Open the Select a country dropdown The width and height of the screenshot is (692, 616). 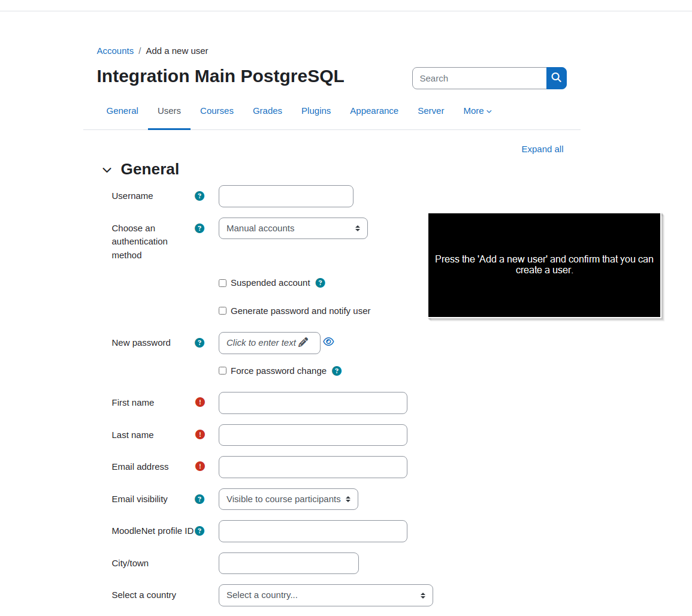pyautogui.click(x=326, y=595)
